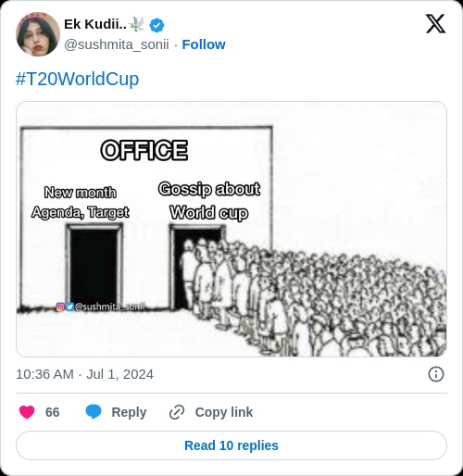The image size is (463, 476).
Task: Open the office meme image
Action: (x=231, y=229)
